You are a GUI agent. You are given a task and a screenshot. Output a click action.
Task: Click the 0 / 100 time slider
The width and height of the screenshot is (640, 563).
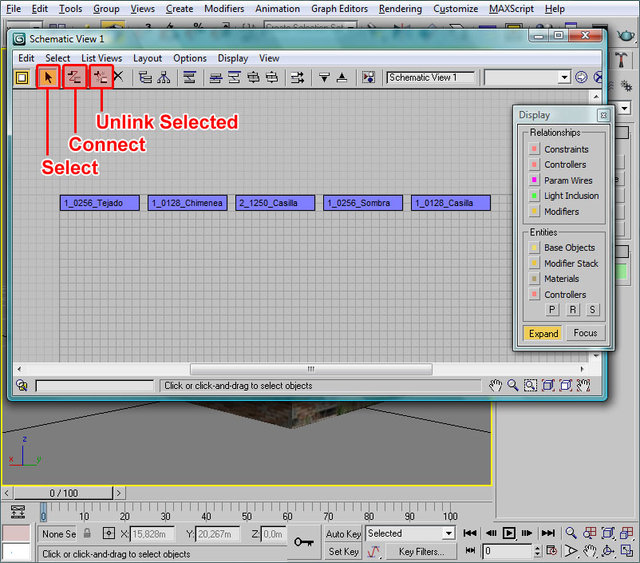coord(63,493)
